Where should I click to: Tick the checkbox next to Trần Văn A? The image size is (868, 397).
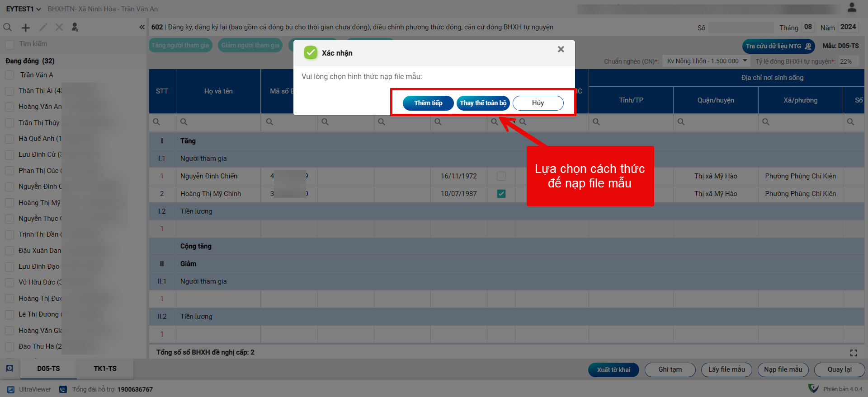coord(9,75)
